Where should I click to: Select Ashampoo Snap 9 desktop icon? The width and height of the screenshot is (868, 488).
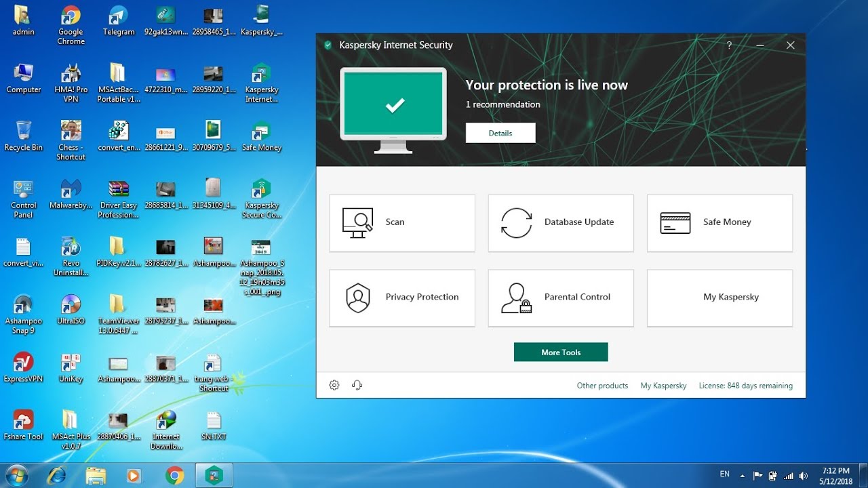click(x=23, y=314)
